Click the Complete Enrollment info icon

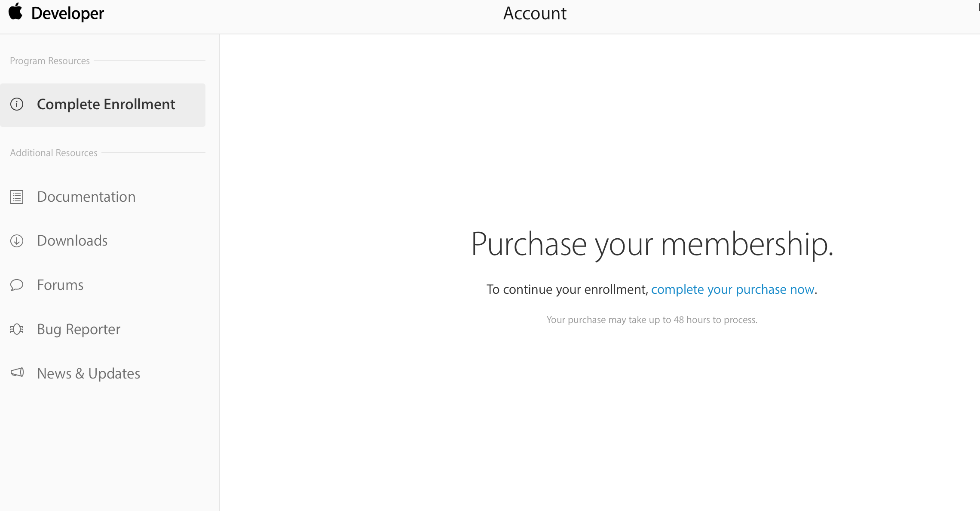[x=17, y=105]
